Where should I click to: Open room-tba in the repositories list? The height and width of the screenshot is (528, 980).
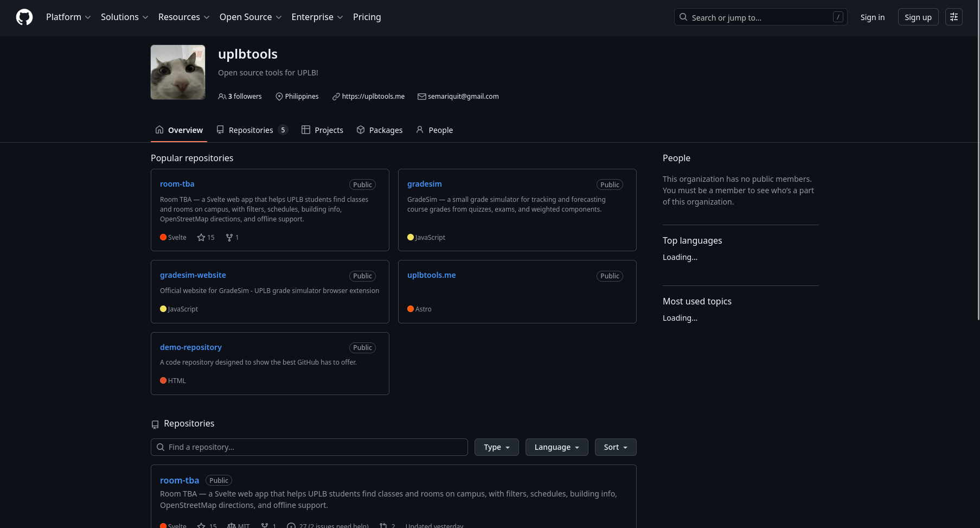pyautogui.click(x=180, y=480)
